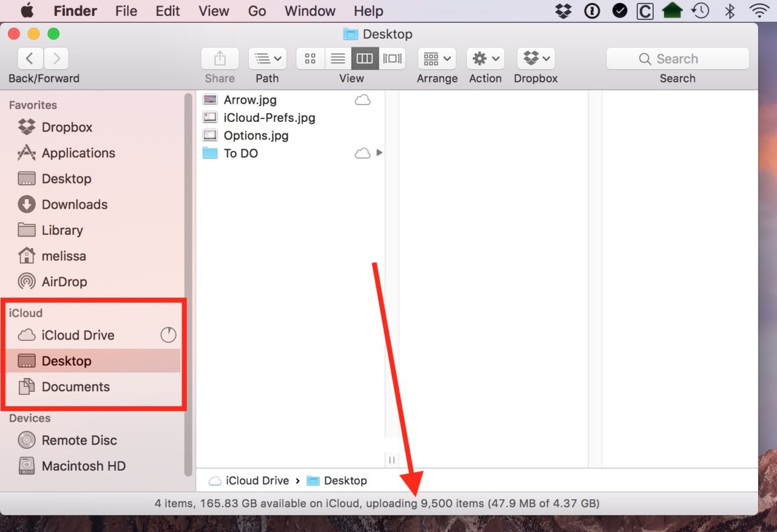Click the sidebar scrollbar
777x532 pixels.
point(188,285)
